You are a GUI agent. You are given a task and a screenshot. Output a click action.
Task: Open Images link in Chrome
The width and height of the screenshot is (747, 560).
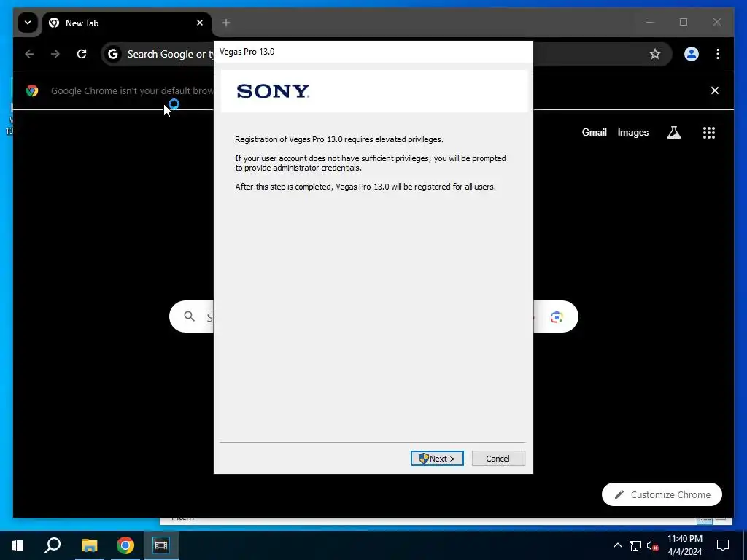point(632,133)
